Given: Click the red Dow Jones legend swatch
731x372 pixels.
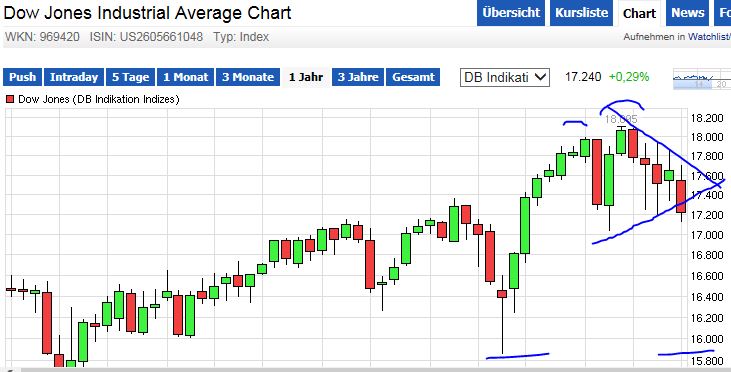Looking at the screenshot, I should pyautogui.click(x=10, y=99).
